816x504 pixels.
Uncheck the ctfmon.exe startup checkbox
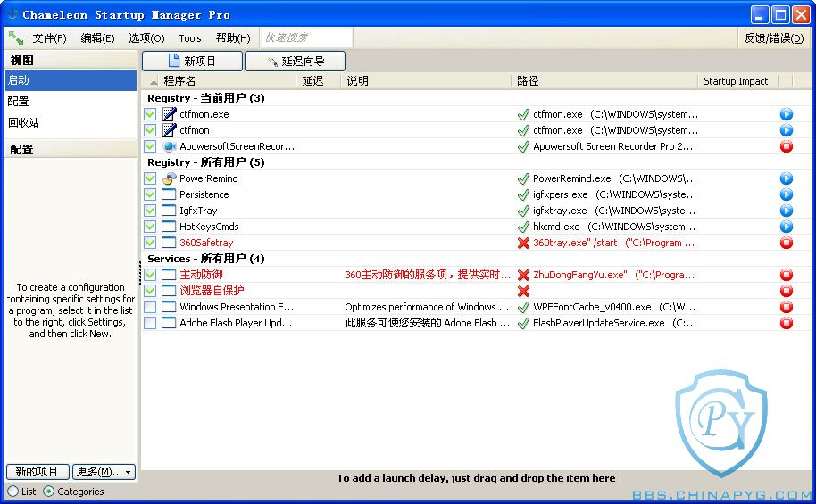pyautogui.click(x=150, y=114)
